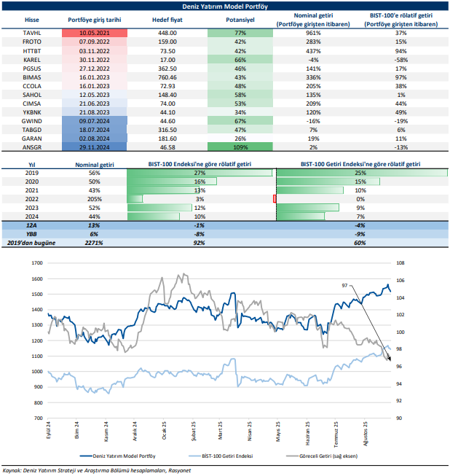
Task: Select the red TAVHL entry date cell
Action: 95,34
